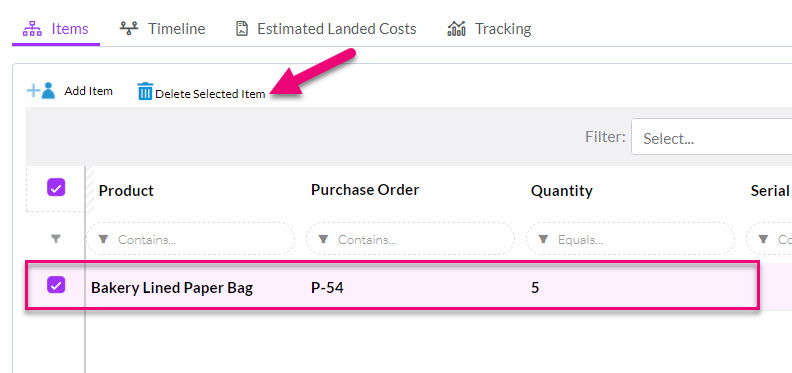
Task: Select the P-54 purchase order cell
Action: click(x=327, y=288)
